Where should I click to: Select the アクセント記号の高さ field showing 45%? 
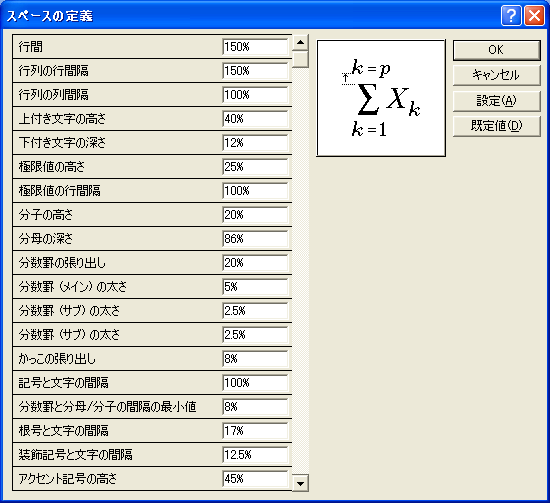[x=255, y=479]
